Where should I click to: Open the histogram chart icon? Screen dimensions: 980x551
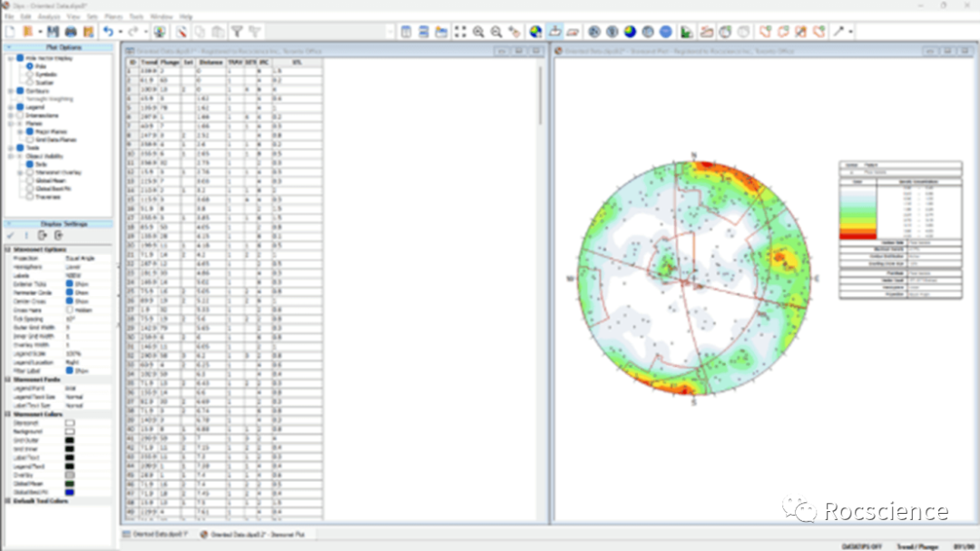tap(686, 32)
